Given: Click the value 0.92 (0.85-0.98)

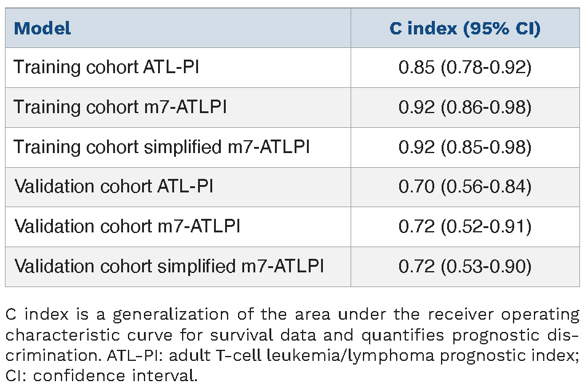Looking at the screenshot, I should pyautogui.click(x=464, y=147).
